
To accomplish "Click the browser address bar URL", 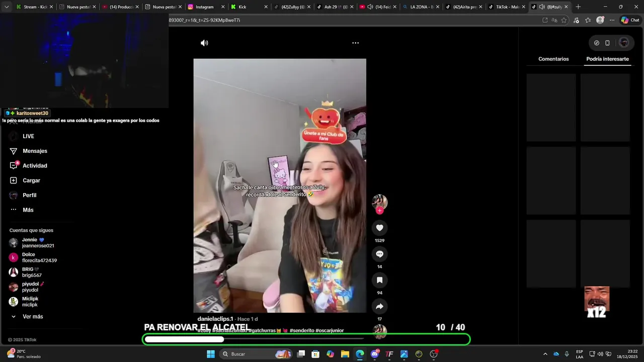I will coord(204,20).
